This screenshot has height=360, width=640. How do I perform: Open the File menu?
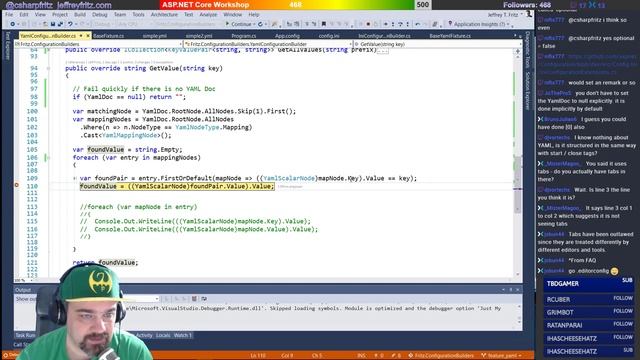point(9,15)
